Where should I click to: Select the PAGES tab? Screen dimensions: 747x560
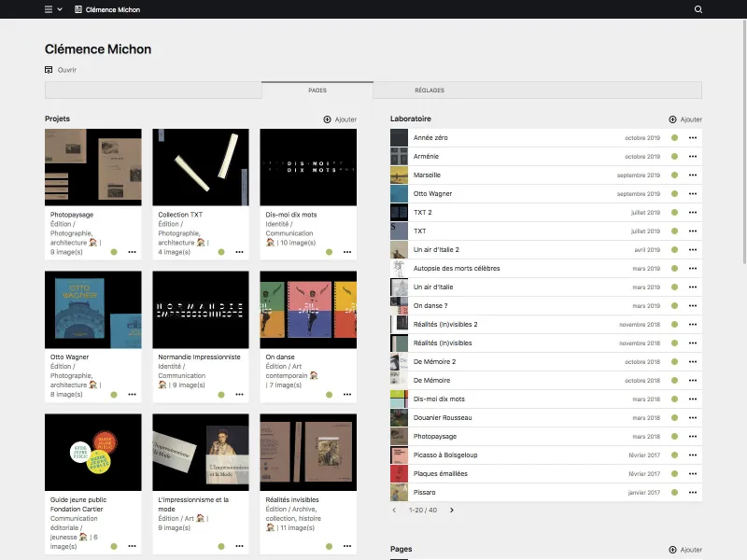[x=318, y=90]
